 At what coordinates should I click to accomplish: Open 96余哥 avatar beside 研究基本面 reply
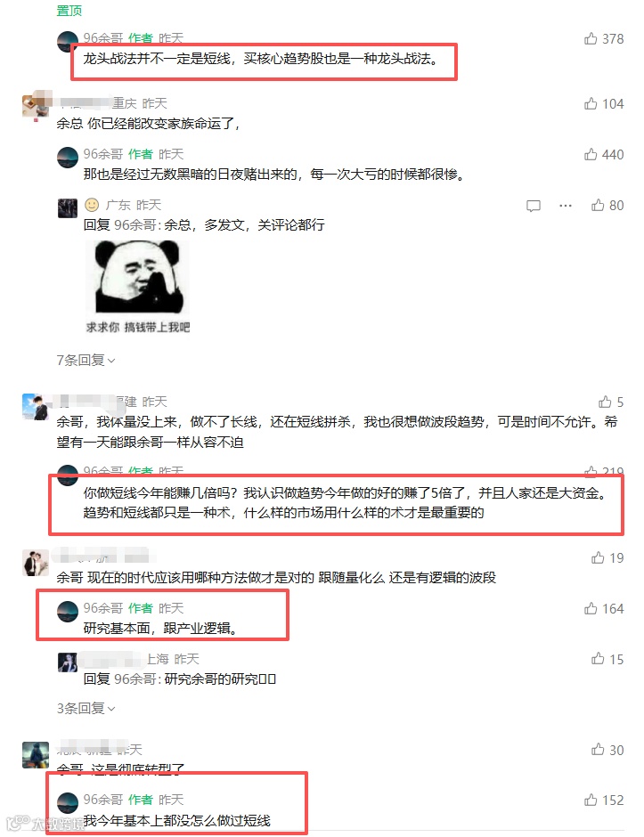click(x=68, y=612)
